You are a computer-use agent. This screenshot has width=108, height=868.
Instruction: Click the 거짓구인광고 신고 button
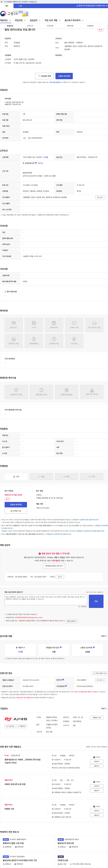(x=100, y=673)
